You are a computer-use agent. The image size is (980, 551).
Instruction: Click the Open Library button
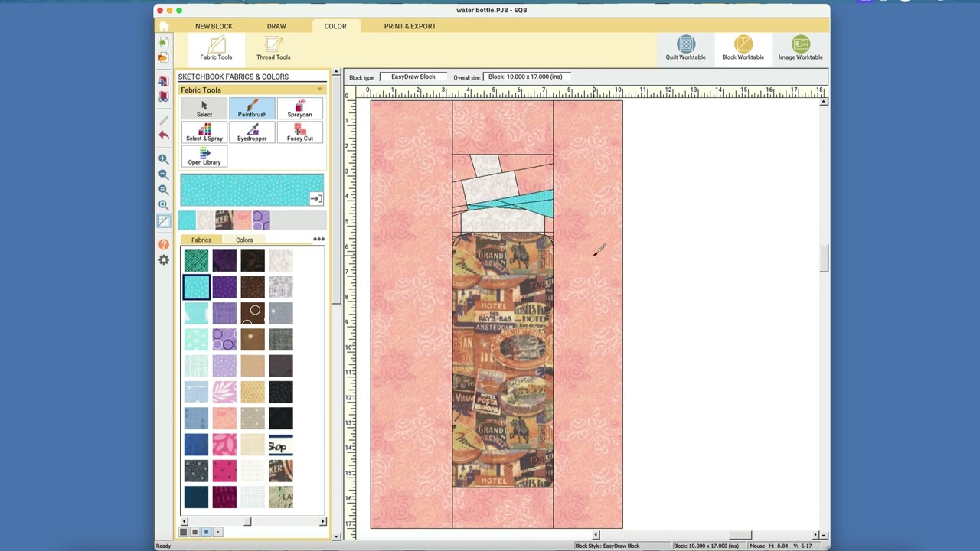pos(204,156)
